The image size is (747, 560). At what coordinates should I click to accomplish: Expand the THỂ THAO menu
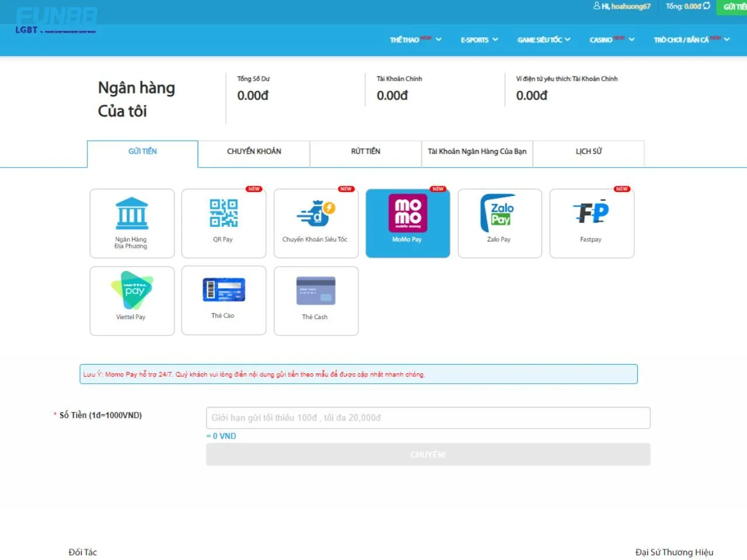tap(416, 40)
